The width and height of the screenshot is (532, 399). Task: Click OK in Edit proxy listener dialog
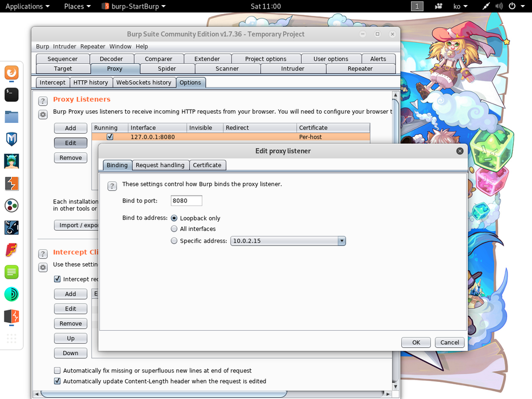(416, 342)
